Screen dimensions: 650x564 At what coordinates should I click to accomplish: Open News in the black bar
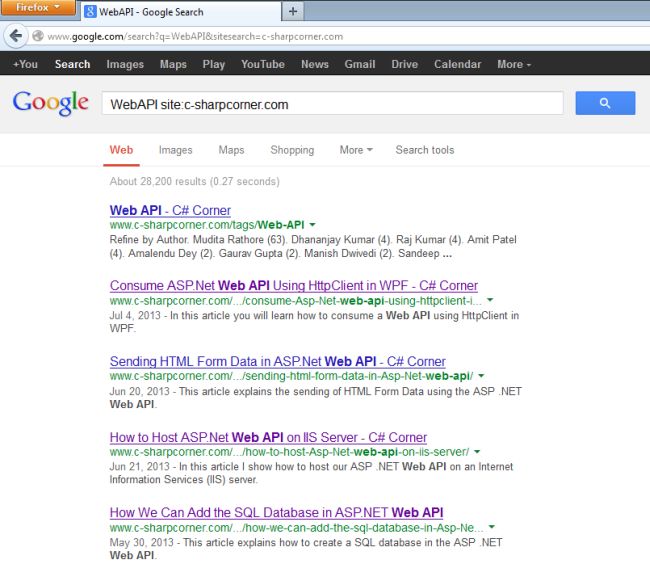tap(315, 64)
